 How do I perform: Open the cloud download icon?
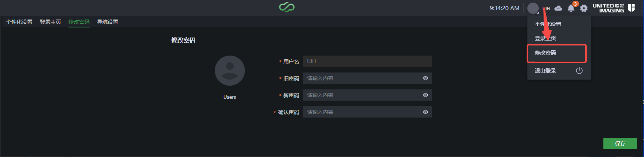[558, 8]
